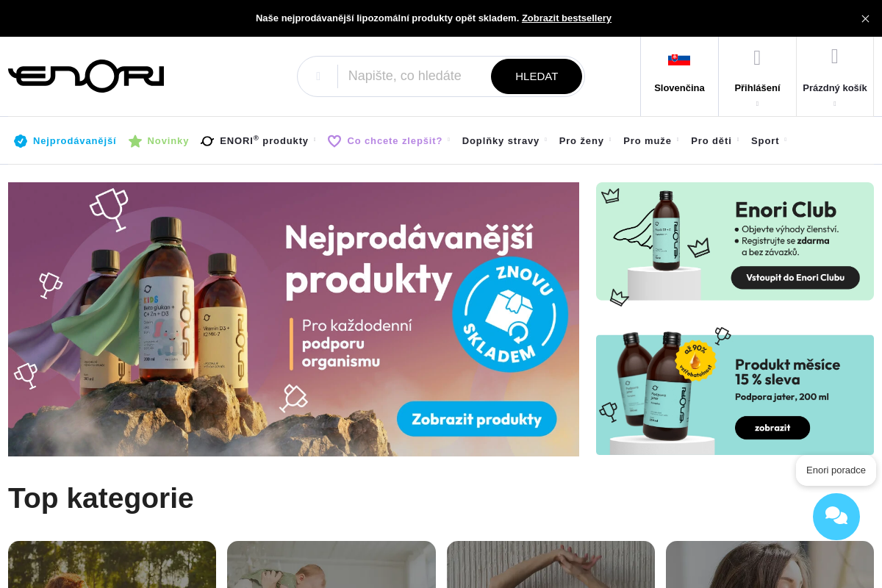Open the Enori poradce chat bubble
882x588 pixels.
tap(836, 517)
